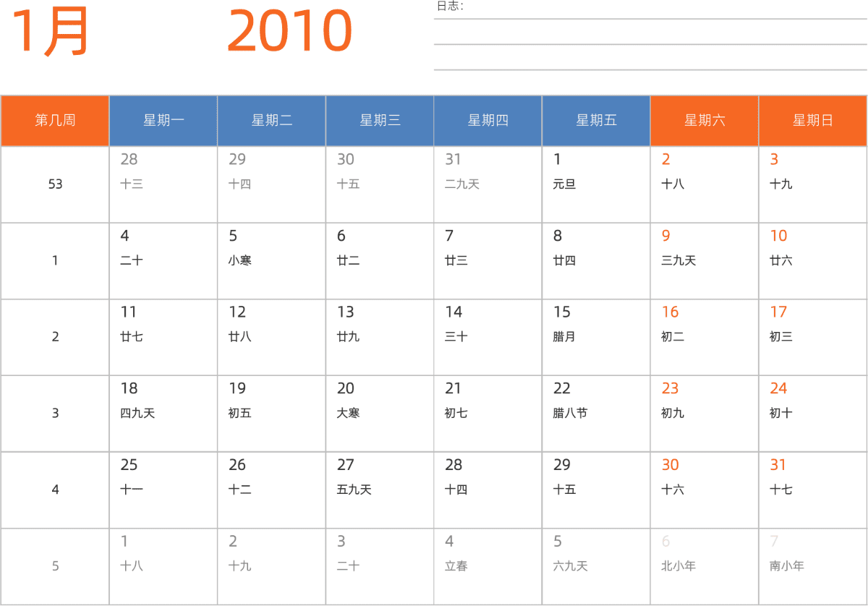Select the 星期五 column header

597,121
